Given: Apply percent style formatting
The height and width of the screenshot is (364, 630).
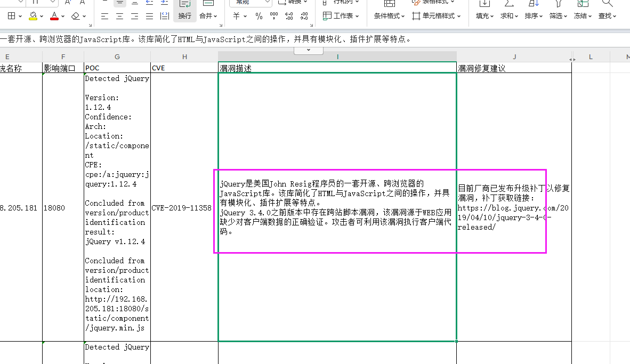Looking at the screenshot, I should click(x=259, y=16).
